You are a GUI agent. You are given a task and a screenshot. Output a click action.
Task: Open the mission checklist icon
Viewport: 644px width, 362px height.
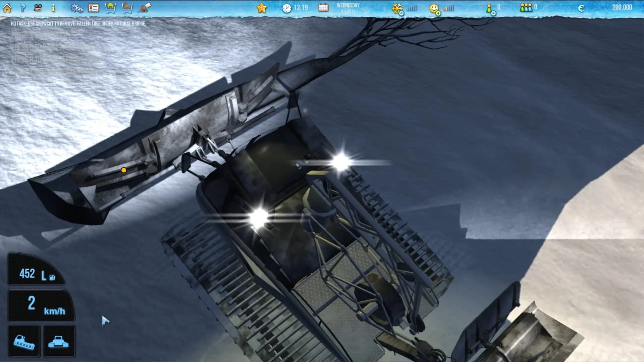[93, 8]
